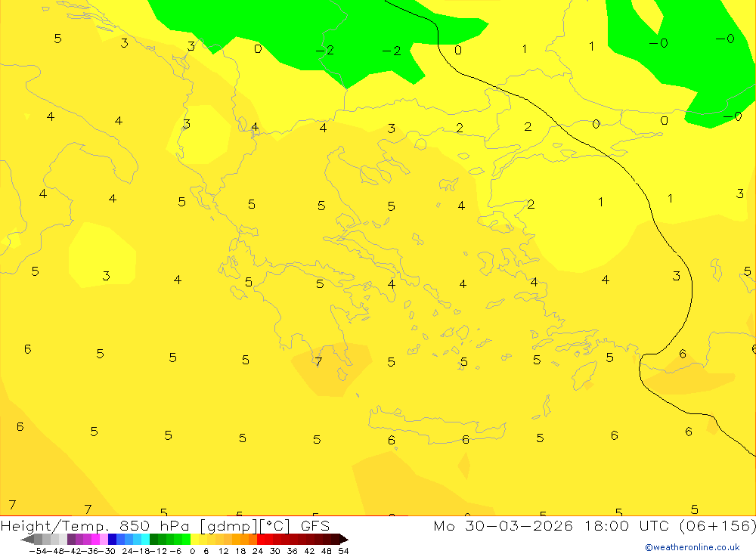
Task: Click the '-54' legend scale label
Action: click(39, 551)
